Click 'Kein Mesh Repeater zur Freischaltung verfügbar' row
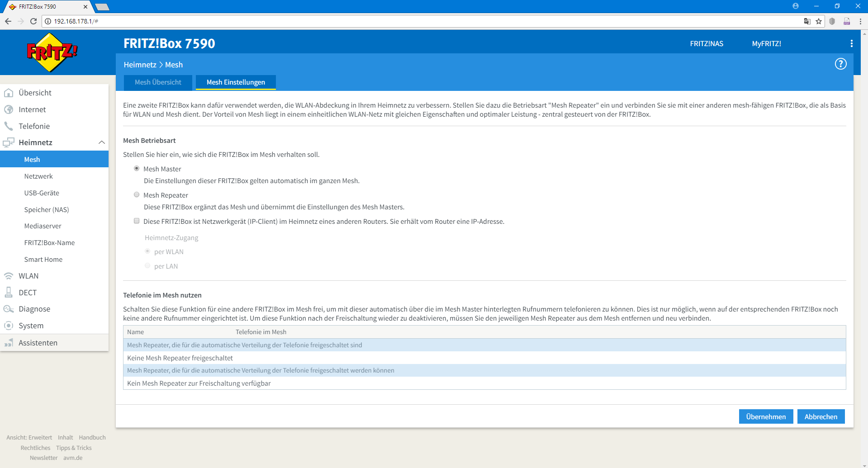This screenshot has width=868, height=468. click(484, 383)
